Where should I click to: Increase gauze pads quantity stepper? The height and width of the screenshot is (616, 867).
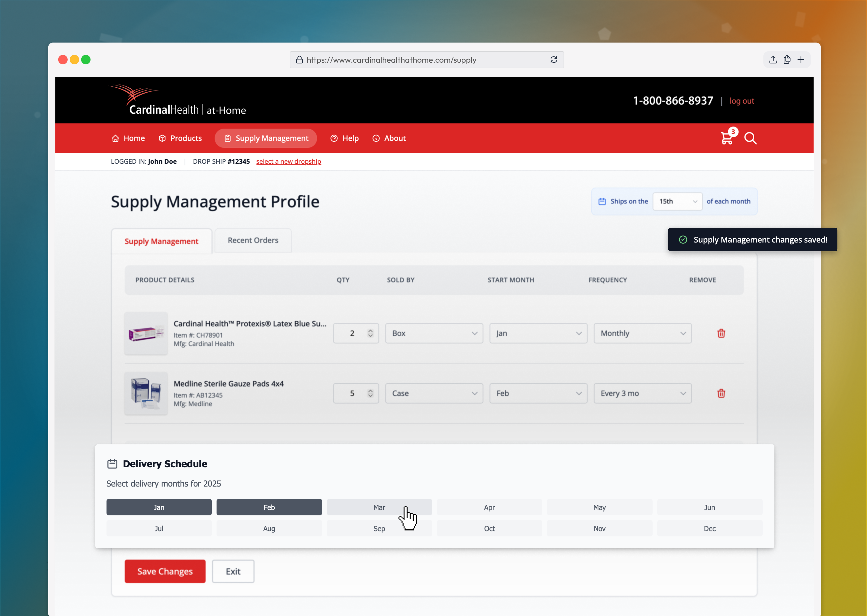pos(370,390)
